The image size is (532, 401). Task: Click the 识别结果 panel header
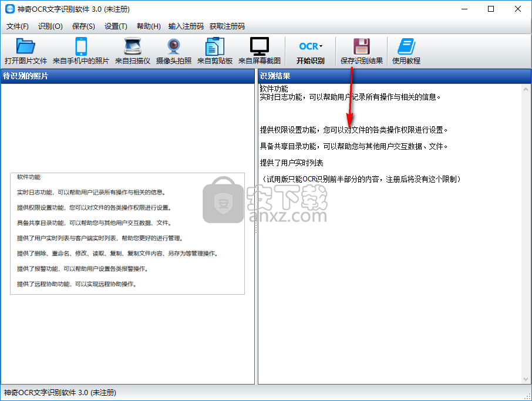pyautogui.click(x=394, y=76)
